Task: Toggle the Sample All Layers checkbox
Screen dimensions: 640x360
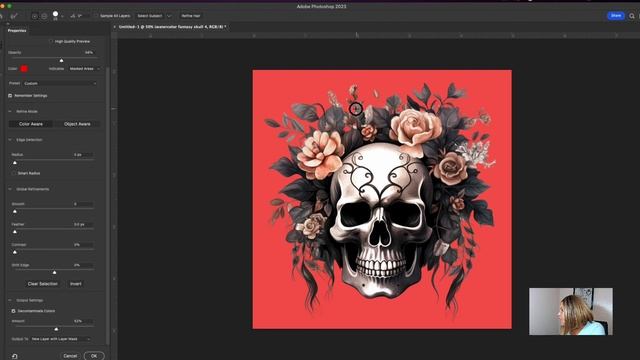Action: [96, 16]
